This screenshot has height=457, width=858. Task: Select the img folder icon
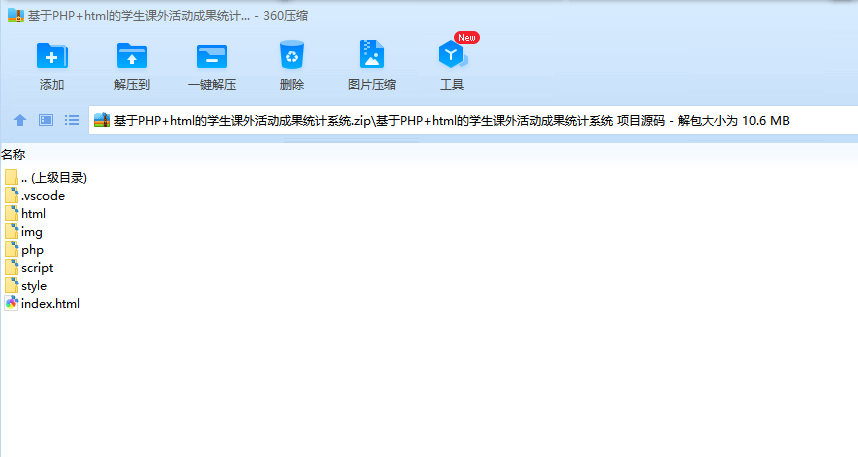(x=11, y=232)
